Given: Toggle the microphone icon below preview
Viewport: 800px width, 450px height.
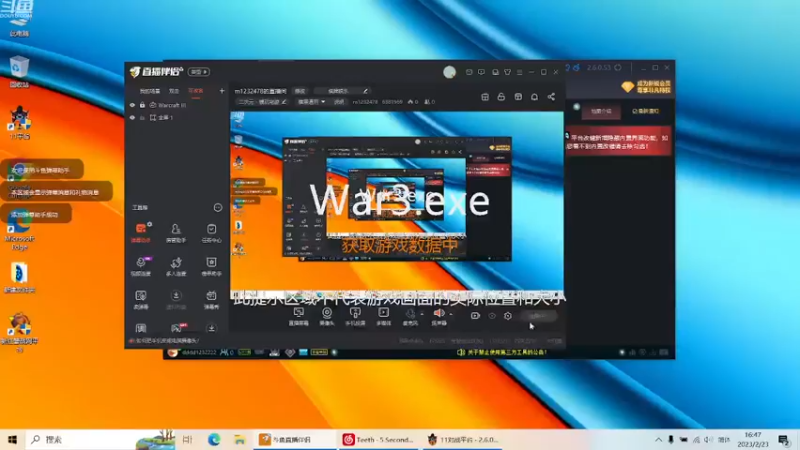Looking at the screenshot, I should (x=410, y=315).
